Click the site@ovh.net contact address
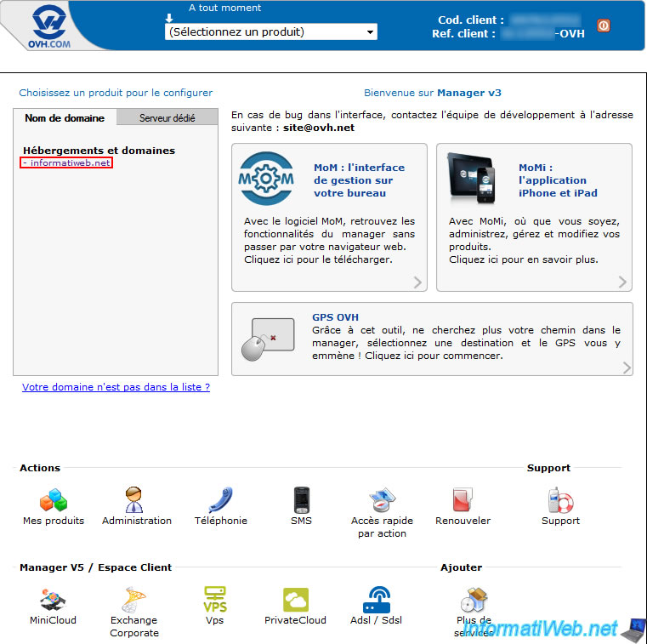This screenshot has height=644, width=647. pyautogui.click(x=319, y=128)
